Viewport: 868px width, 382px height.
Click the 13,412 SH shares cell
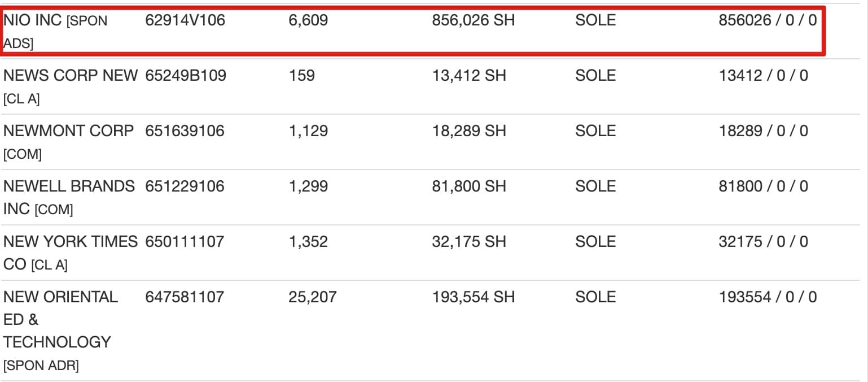468,76
